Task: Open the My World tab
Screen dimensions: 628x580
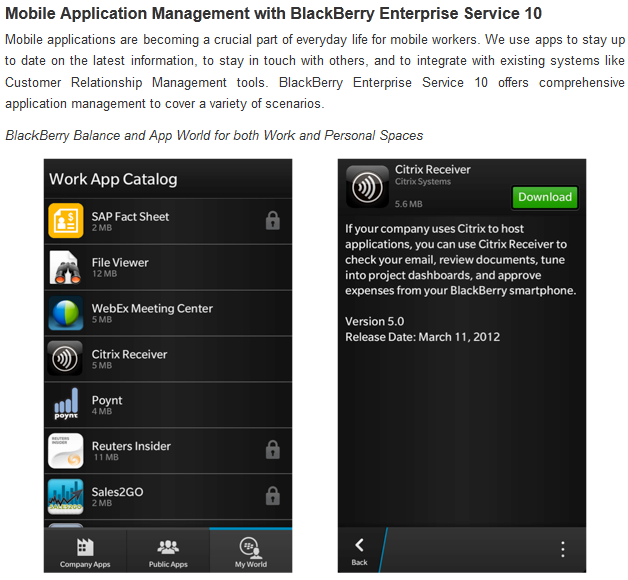Action: click(251, 552)
